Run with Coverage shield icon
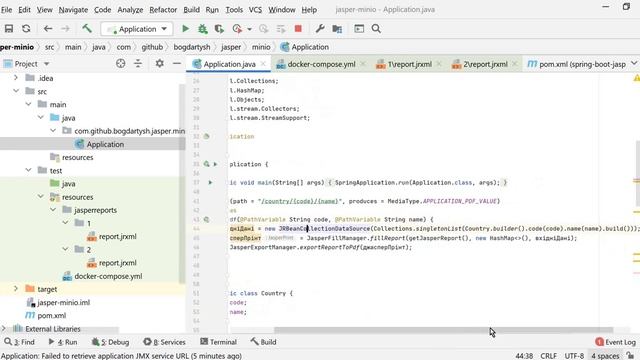The width and height of the screenshot is (640, 360). point(219,29)
